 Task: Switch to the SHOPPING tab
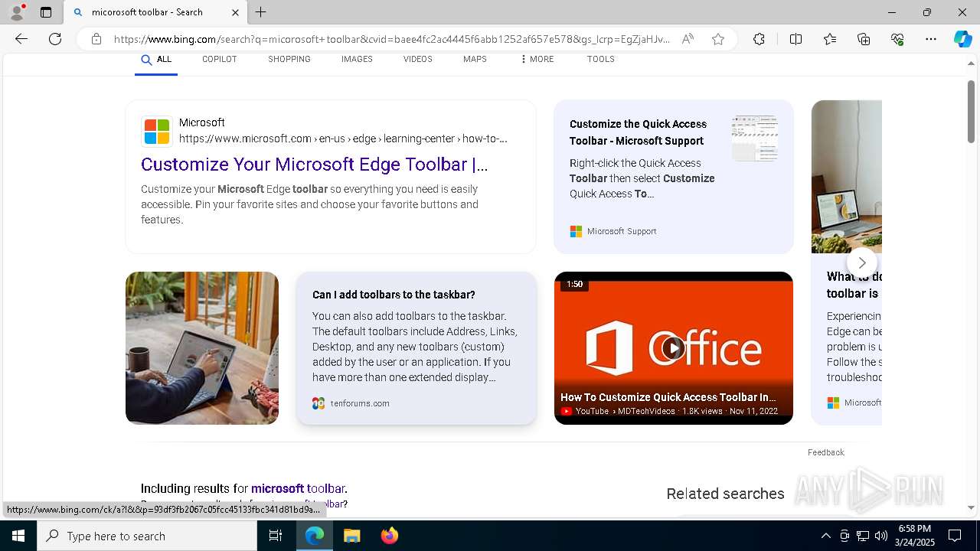289,60
